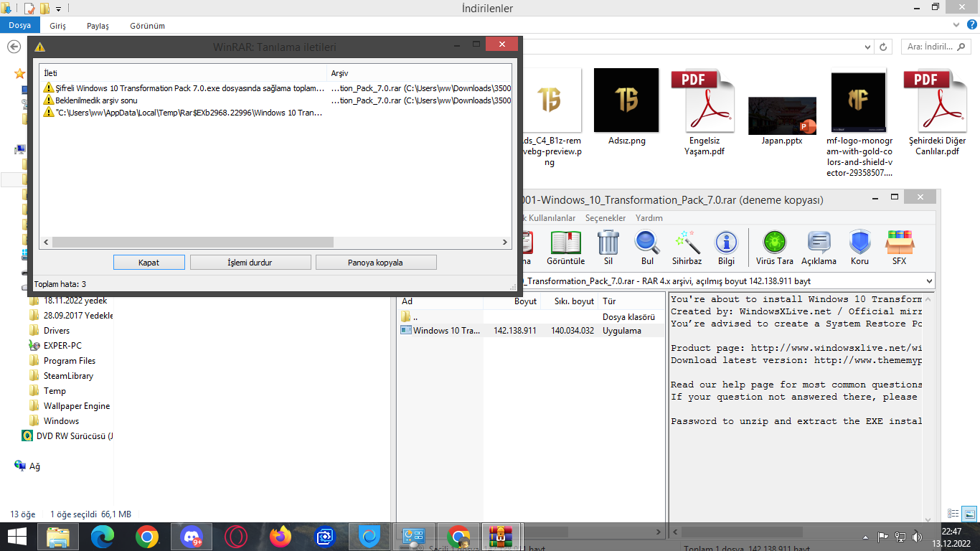Launch Opera browser from the taskbar

point(236,537)
